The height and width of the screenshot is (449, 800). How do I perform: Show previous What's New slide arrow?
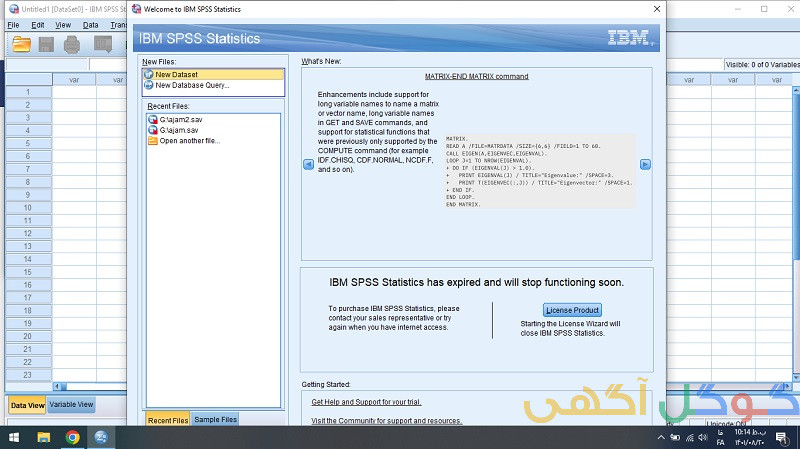coord(309,164)
